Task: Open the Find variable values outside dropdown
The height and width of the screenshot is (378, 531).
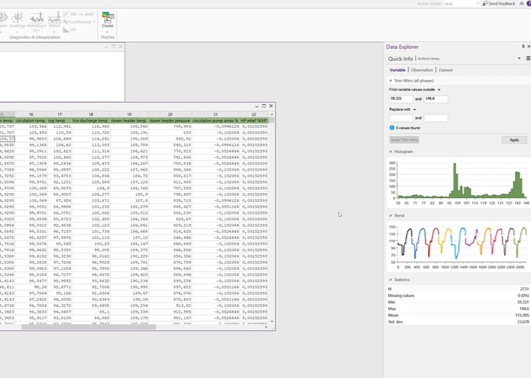Action: click(439, 89)
